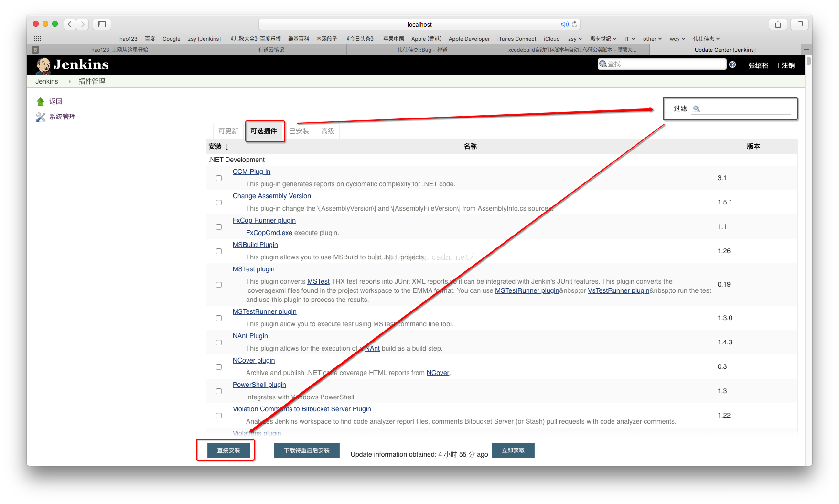Expand the 伟仕佳杰 bookmarks folder
The width and height of the screenshot is (839, 504).
(x=706, y=39)
